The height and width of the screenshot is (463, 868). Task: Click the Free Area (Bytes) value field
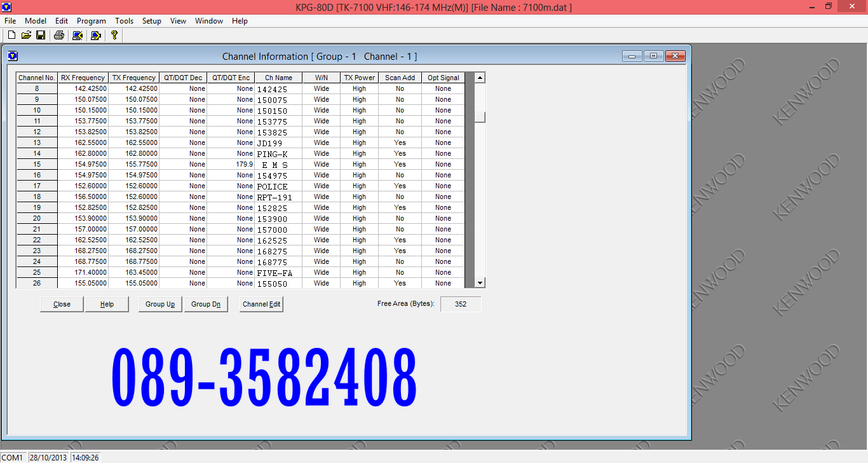tap(461, 304)
